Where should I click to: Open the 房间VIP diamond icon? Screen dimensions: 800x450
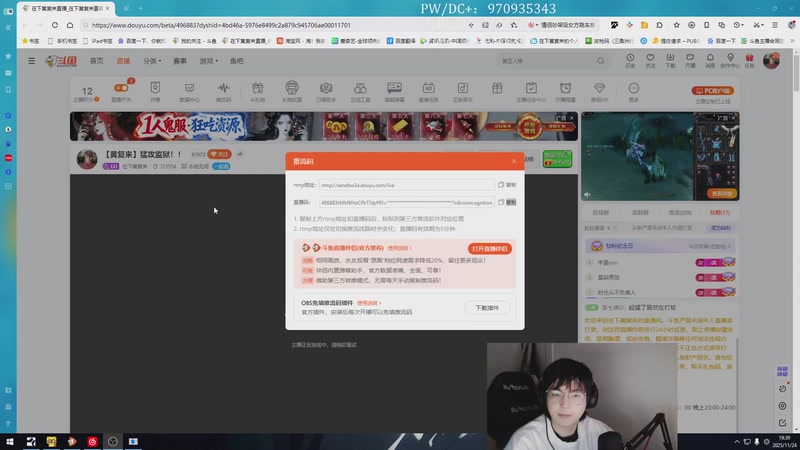(599, 92)
